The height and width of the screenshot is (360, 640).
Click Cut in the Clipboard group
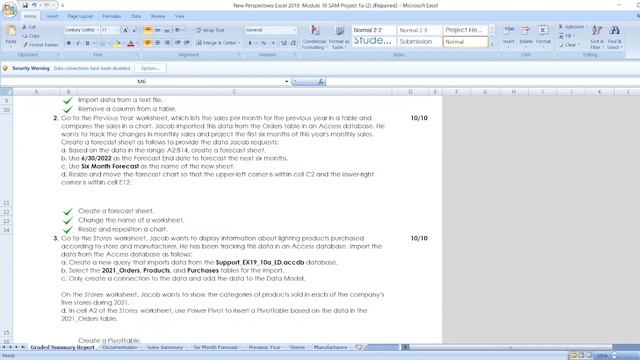click(x=29, y=27)
